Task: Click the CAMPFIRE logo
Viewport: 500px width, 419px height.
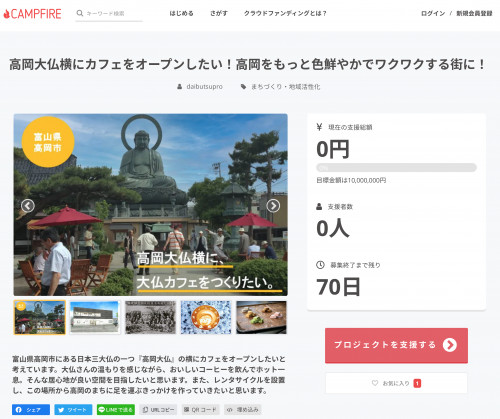Action: pyautogui.click(x=32, y=14)
